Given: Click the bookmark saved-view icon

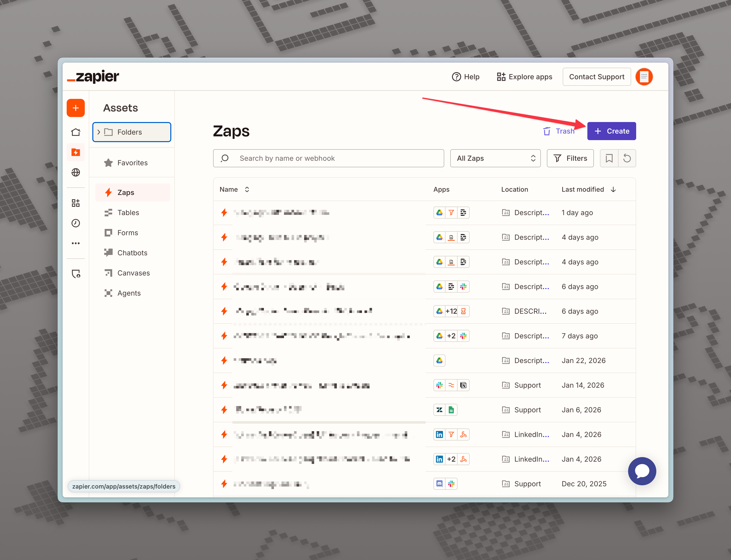Looking at the screenshot, I should coord(609,158).
